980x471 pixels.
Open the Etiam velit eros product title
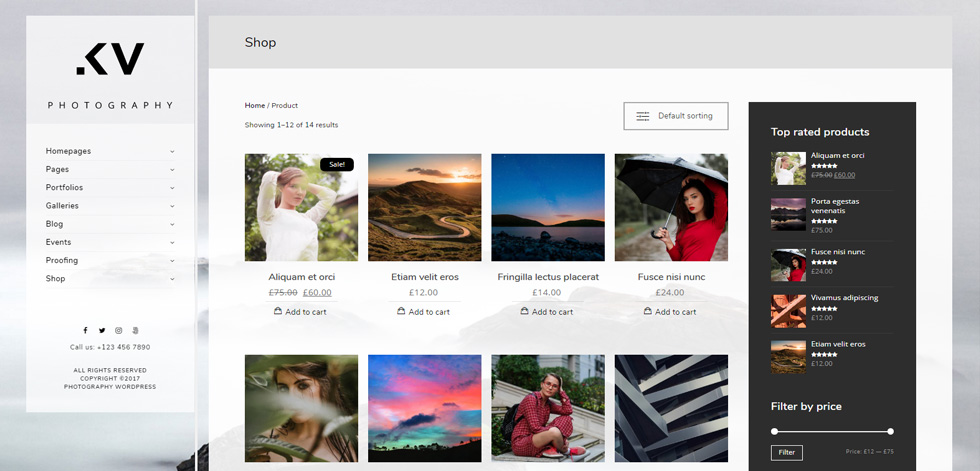click(x=425, y=277)
